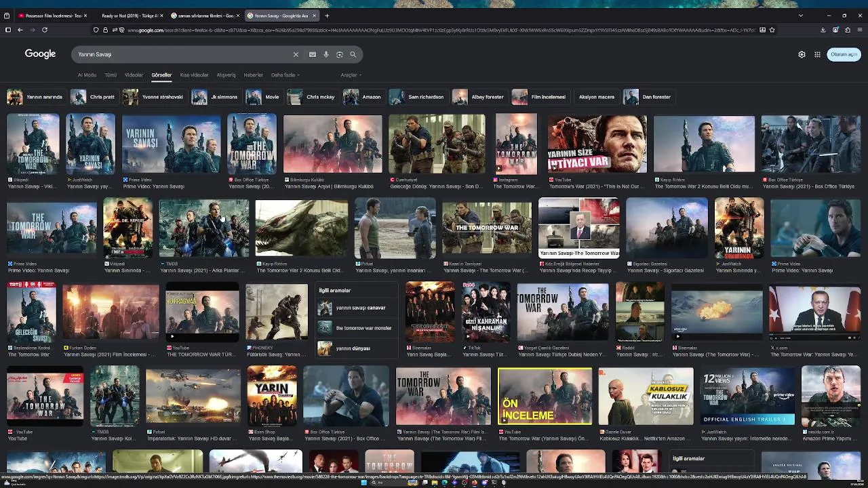Expand the Daha fazla dropdown
Screen dimensions: 868x488
[x=285, y=75]
